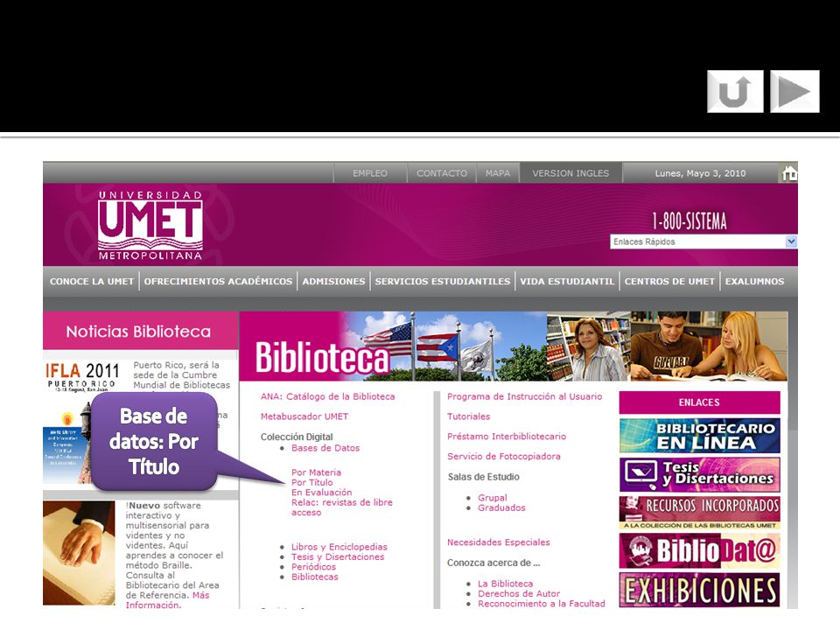Open Programa de Instrucción al Usuario
Viewport: 840px width, 630px height.
tap(524, 396)
